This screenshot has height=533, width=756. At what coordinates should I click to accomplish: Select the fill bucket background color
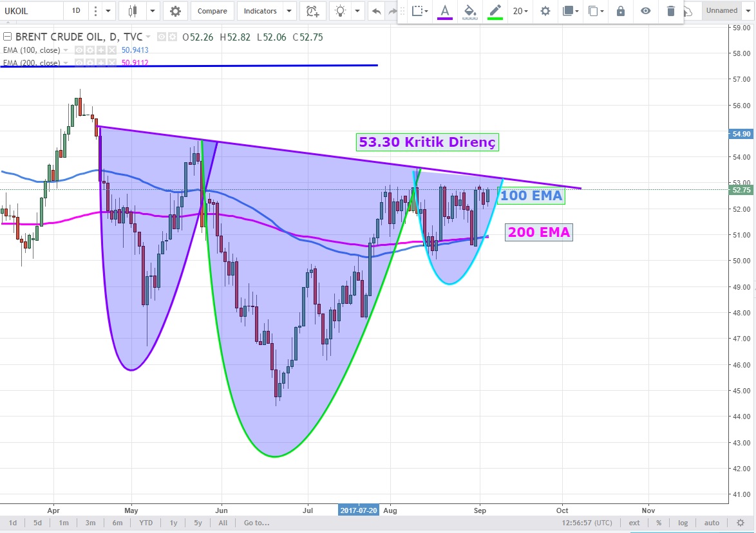470,11
